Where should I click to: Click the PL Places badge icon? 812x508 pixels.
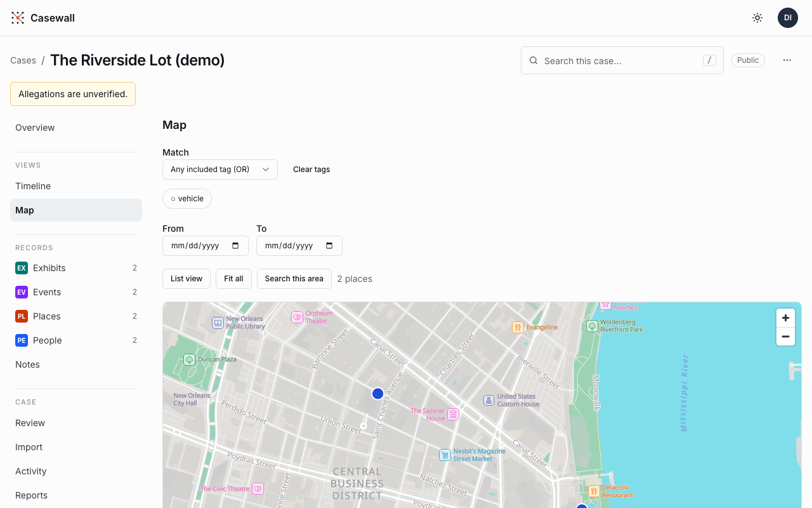tap(22, 316)
